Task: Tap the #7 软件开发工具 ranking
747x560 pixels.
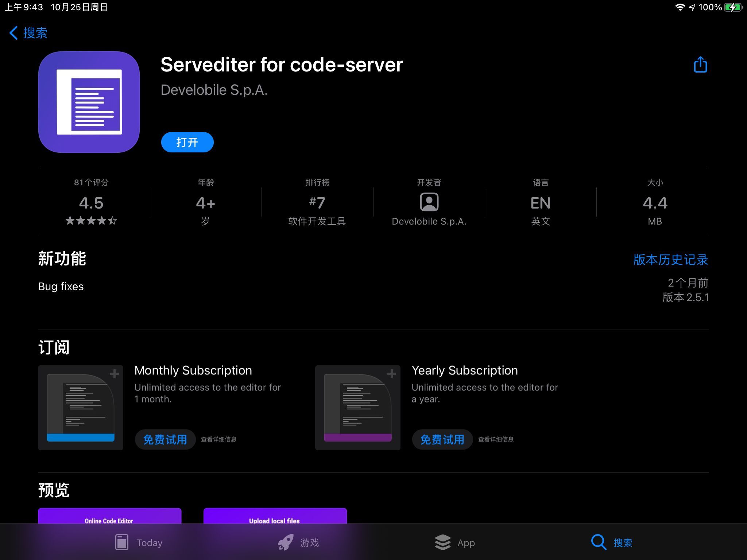Action: [x=317, y=203]
